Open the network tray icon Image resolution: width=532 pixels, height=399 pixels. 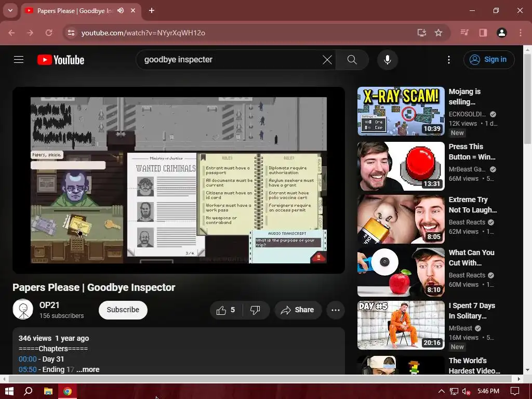coord(454,391)
